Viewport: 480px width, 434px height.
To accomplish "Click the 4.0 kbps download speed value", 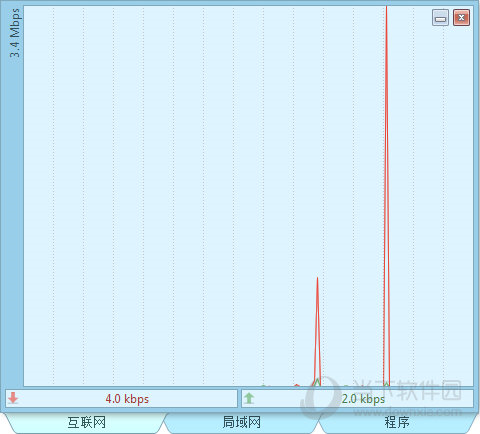I will (x=127, y=399).
